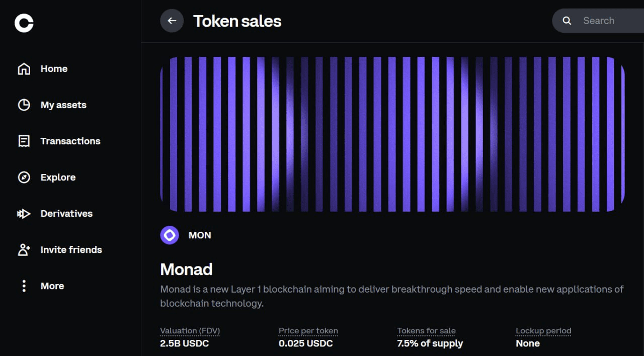
Task: Click the Explore compass icon
Action: (x=24, y=177)
